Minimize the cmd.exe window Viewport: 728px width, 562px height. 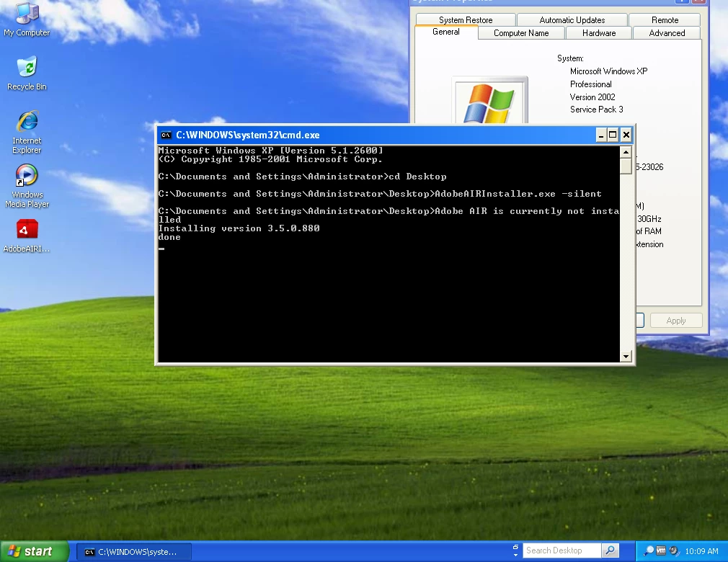pos(601,135)
